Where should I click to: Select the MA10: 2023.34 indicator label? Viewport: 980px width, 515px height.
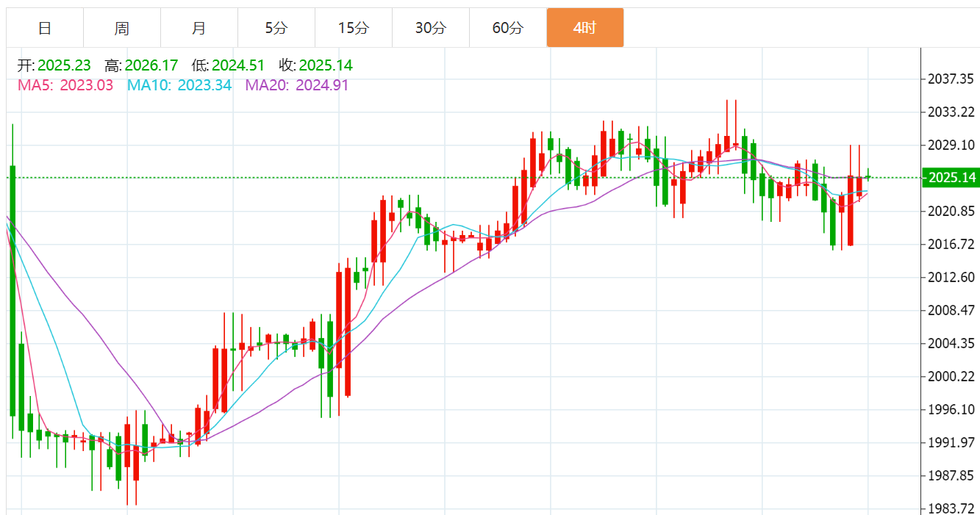tap(179, 85)
